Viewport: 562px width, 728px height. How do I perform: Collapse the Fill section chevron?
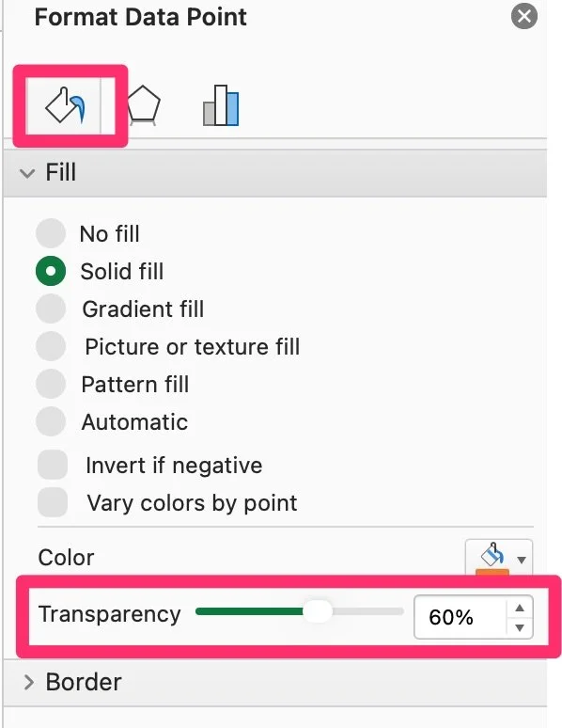coord(27,173)
